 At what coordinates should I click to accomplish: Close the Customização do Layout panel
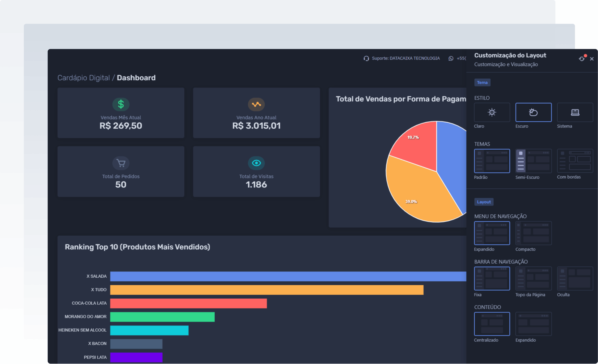(x=592, y=59)
